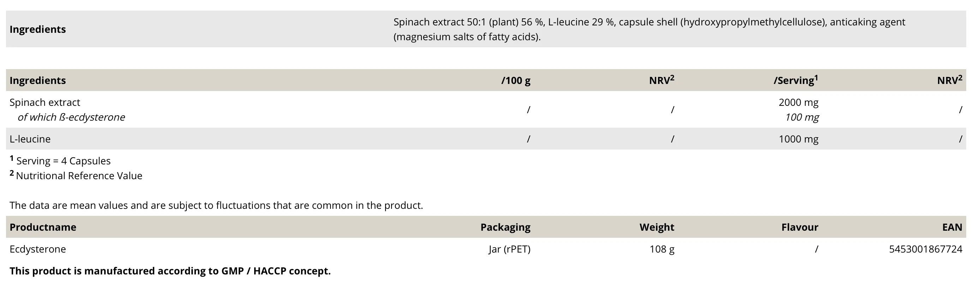Viewport: 980px width, 297px height.
Task: Select the Nutritional Reference Value footnote
Action: 79,176
